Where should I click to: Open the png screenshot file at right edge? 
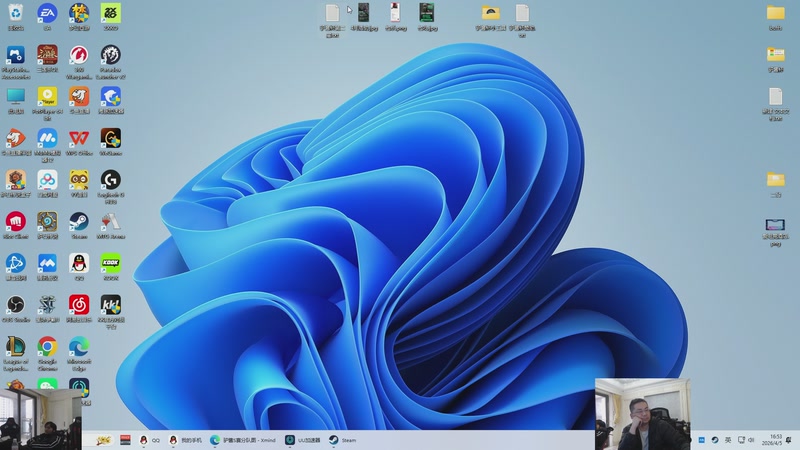(775, 225)
